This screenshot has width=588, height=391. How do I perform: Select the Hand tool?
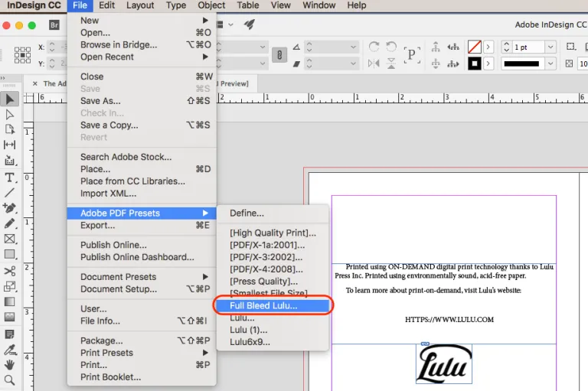click(10, 365)
